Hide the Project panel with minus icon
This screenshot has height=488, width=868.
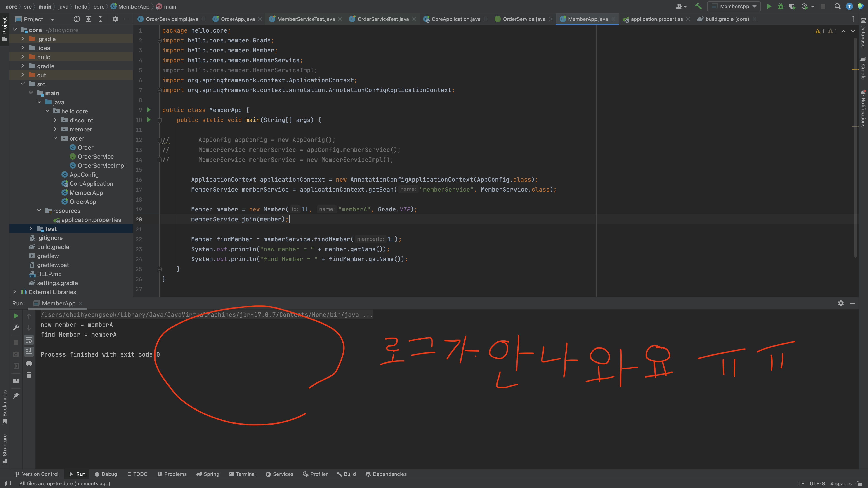pyautogui.click(x=127, y=19)
